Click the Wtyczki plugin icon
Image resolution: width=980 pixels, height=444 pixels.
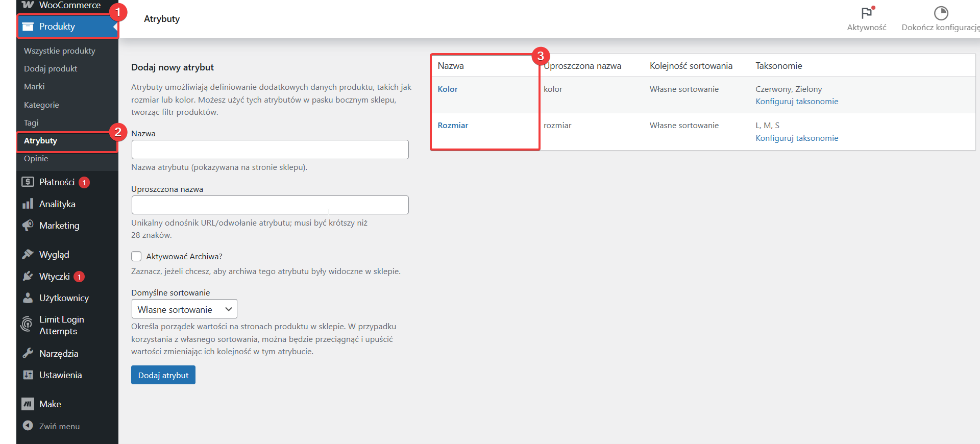tap(28, 277)
